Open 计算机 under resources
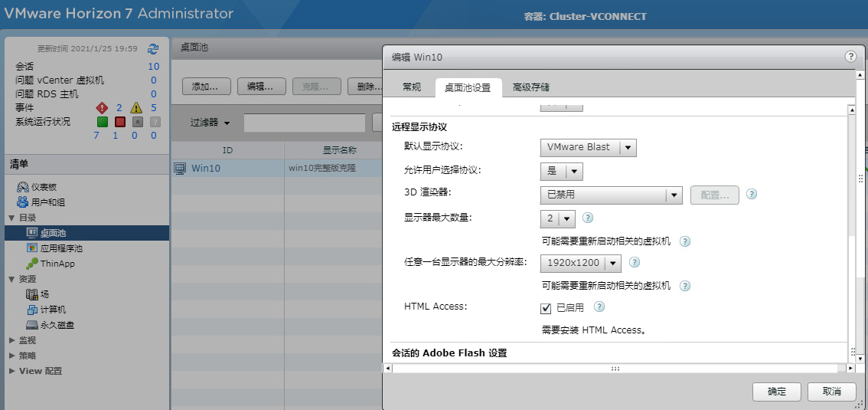868x410 pixels. (x=47, y=310)
